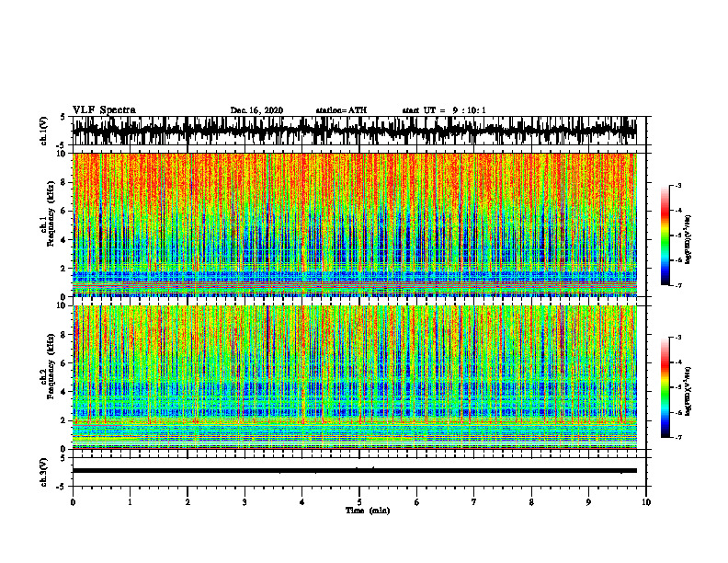Click time axis tick label "10"
The width and height of the screenshot is (728, 563).
(x=646, y=502)
